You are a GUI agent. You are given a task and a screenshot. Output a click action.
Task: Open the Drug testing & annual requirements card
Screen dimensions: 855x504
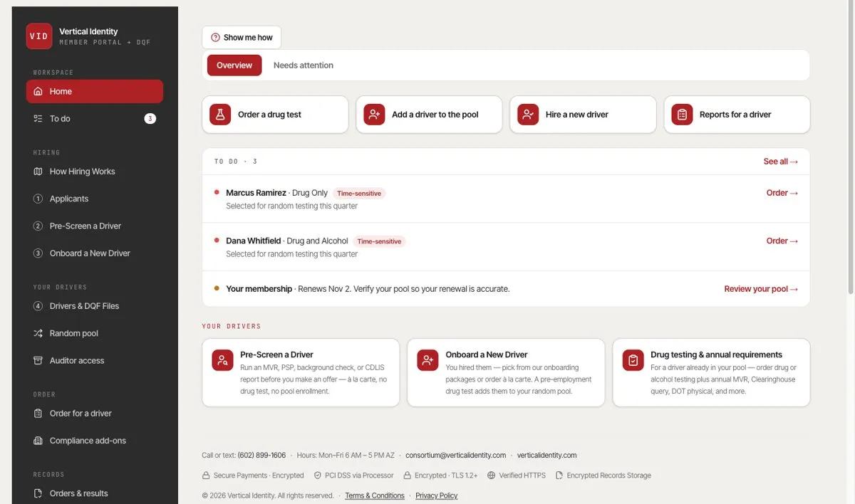coord(711,373)
